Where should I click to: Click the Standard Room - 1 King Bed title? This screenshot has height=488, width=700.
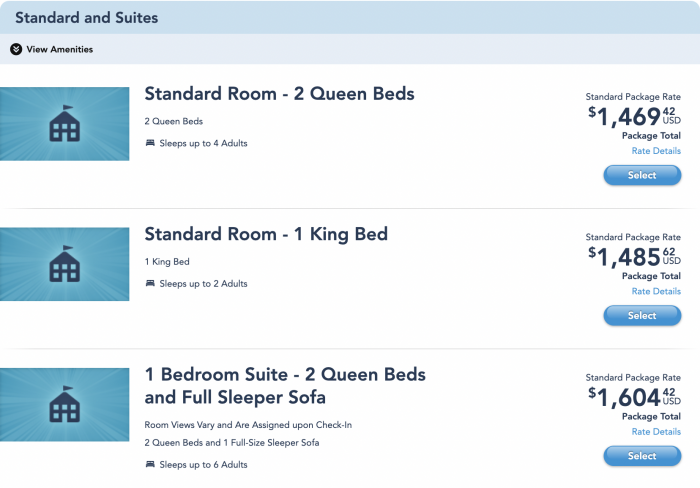(266, 234)
